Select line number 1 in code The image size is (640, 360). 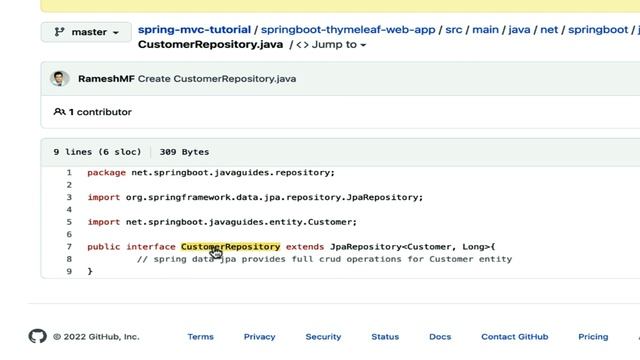(x=69, y=173)
